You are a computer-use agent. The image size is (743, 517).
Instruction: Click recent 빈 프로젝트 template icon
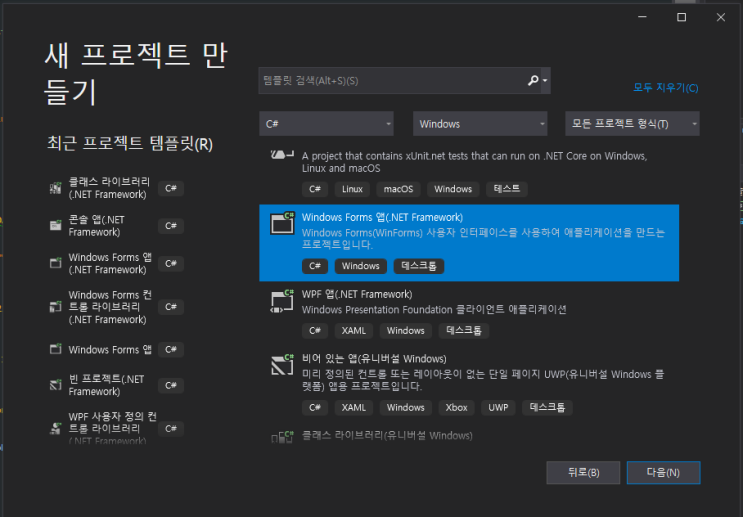[x=55, y=385]
